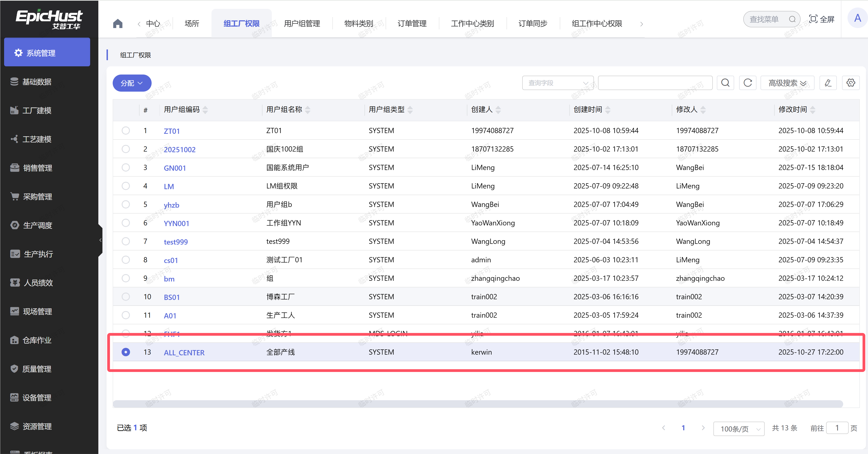Open the 分配 dropdown button

click(132, 83)
